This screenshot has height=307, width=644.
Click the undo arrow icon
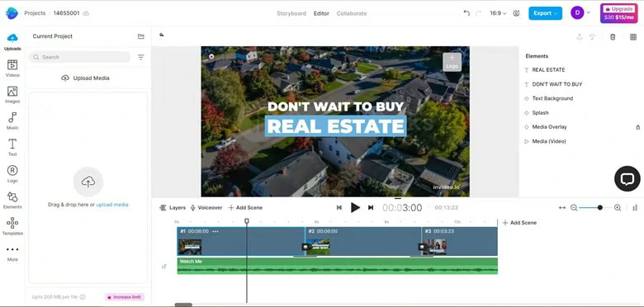pos(466,13)
